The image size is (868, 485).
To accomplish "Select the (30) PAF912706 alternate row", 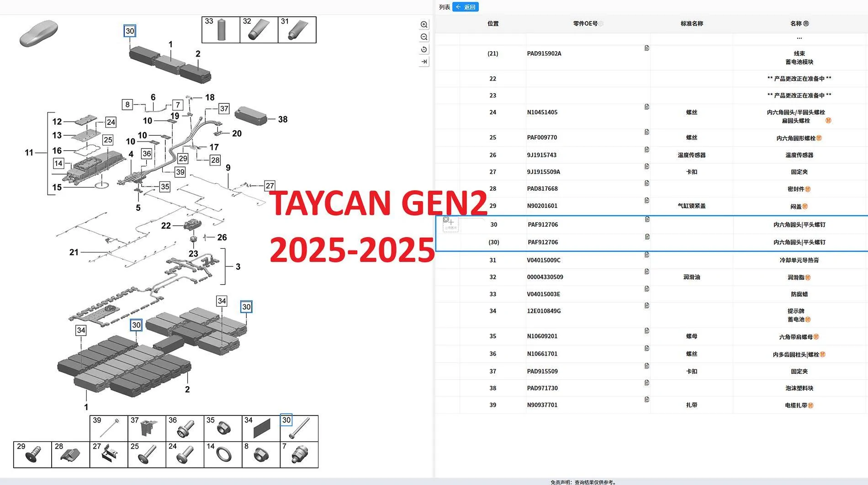I will click(651, 242).
